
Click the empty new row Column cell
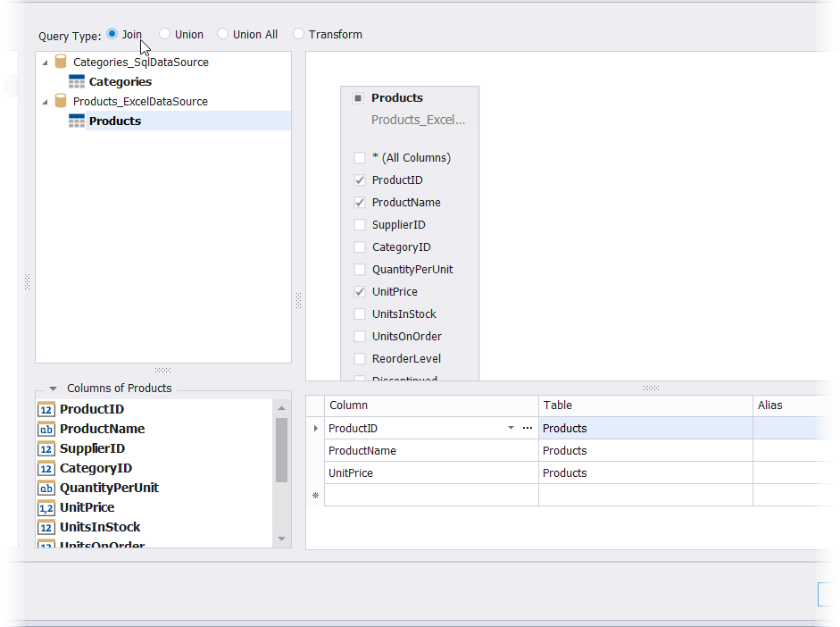click(x=430, y=496)
